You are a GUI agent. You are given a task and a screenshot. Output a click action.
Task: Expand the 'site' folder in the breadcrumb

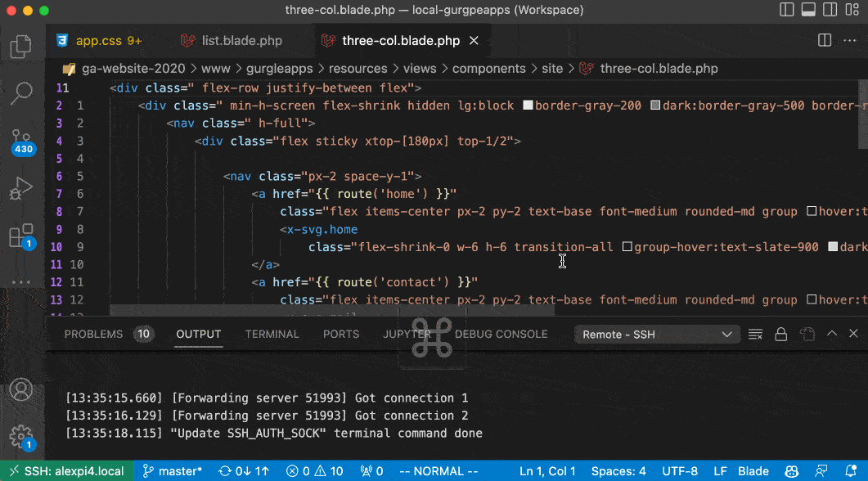pyautogui.click(x=552, y=68)
